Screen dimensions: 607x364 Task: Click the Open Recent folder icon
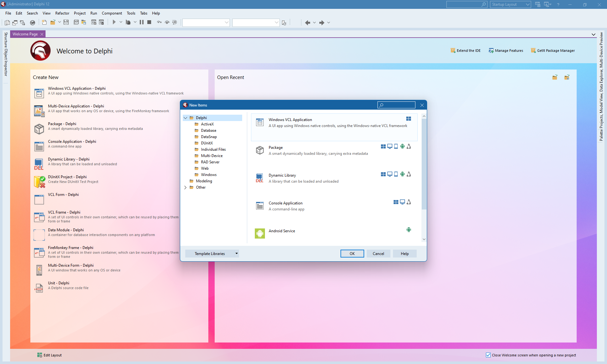point(555,77)
